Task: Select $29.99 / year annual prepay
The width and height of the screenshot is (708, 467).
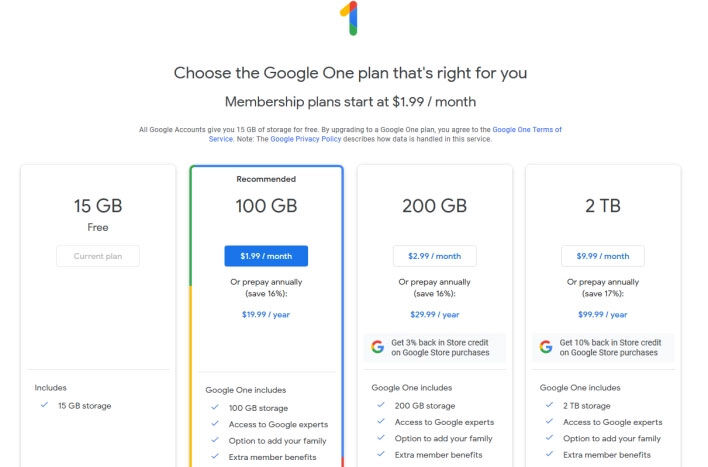Action: (x=434, y=313)
